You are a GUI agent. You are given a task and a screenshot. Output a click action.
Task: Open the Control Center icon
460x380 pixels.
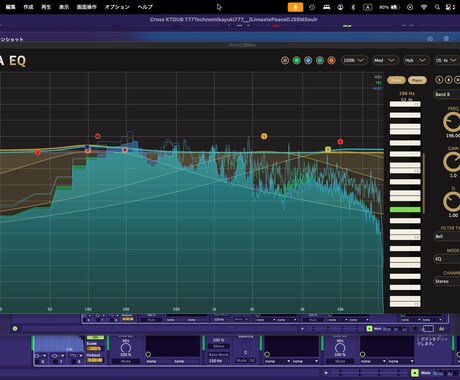450,7
